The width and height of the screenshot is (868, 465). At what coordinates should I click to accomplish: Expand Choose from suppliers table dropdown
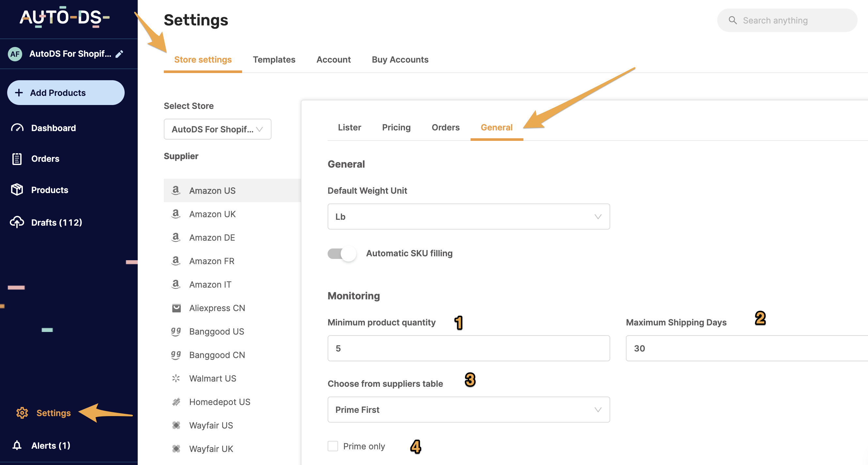pos(469,410)
